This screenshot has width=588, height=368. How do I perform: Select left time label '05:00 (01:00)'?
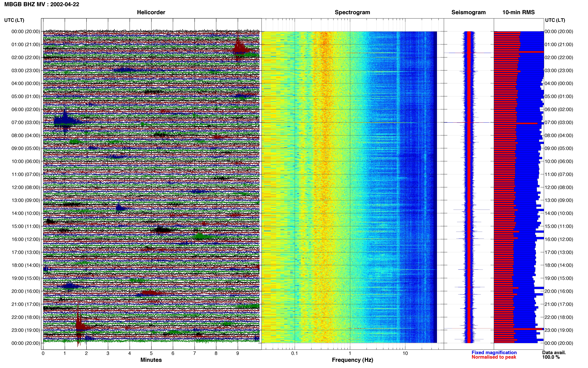(x=26, y=96)
